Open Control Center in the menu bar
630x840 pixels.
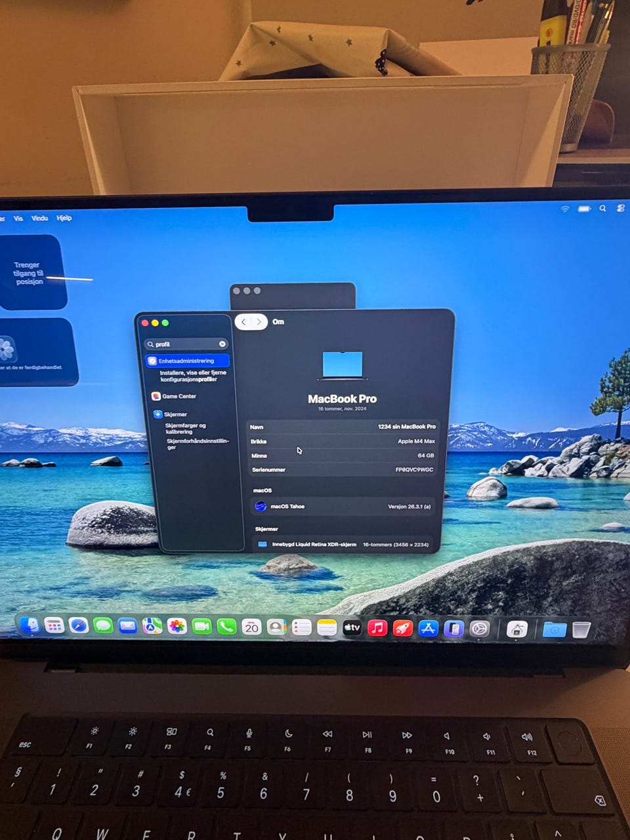click(x=621, y=209)
